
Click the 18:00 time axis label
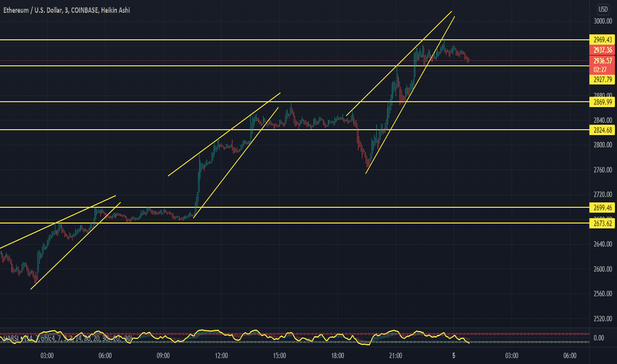(x=337, y=356)
